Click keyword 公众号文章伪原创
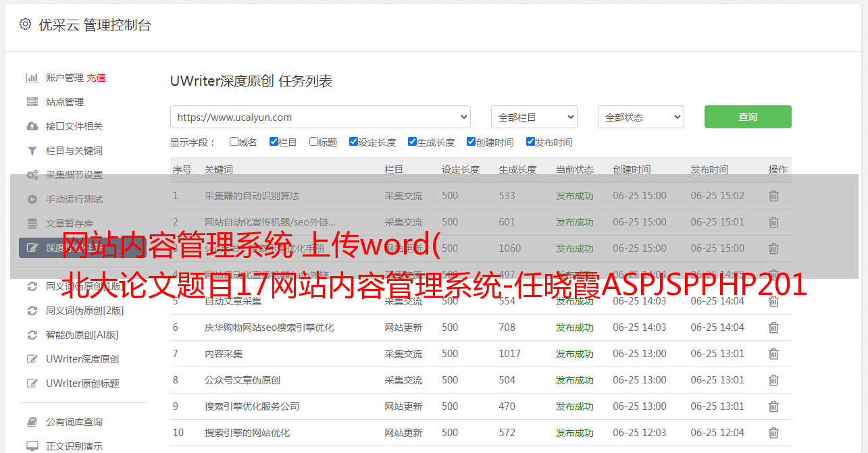 point(242,380)
